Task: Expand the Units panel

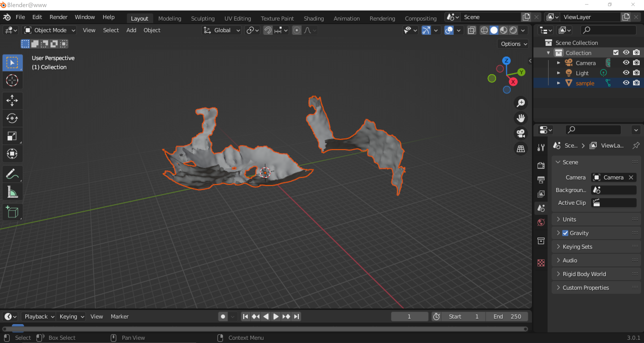Action: coord(569,219)
